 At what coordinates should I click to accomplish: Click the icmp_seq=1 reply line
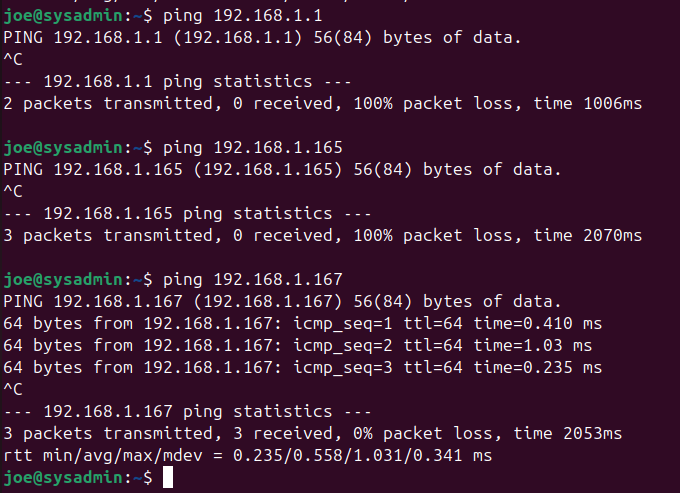point(303,324)
